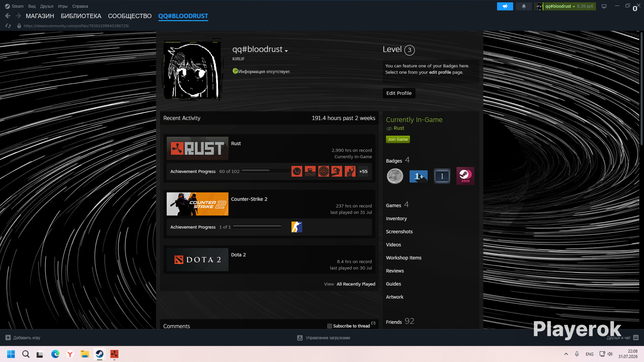Open the Artwork link

394,297
